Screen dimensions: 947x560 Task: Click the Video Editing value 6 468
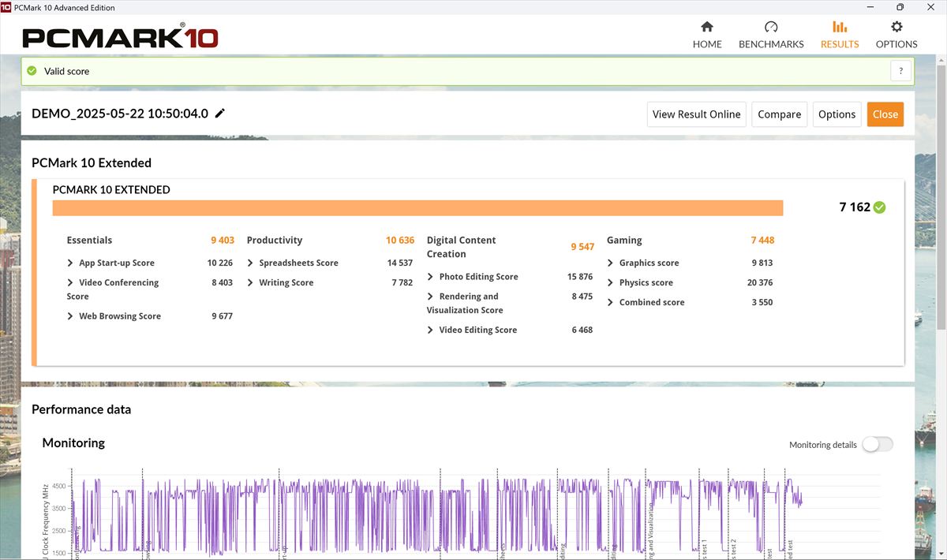coord(582,330)
